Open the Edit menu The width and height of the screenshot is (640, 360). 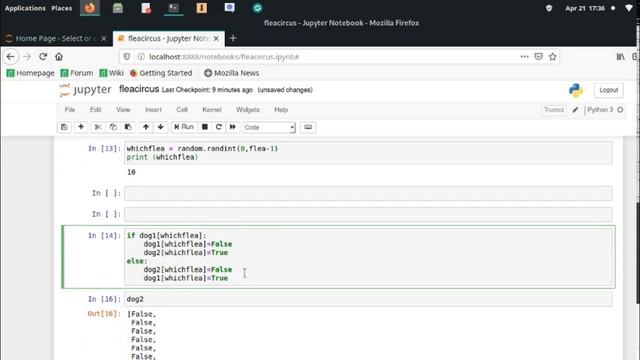(96, 110)
